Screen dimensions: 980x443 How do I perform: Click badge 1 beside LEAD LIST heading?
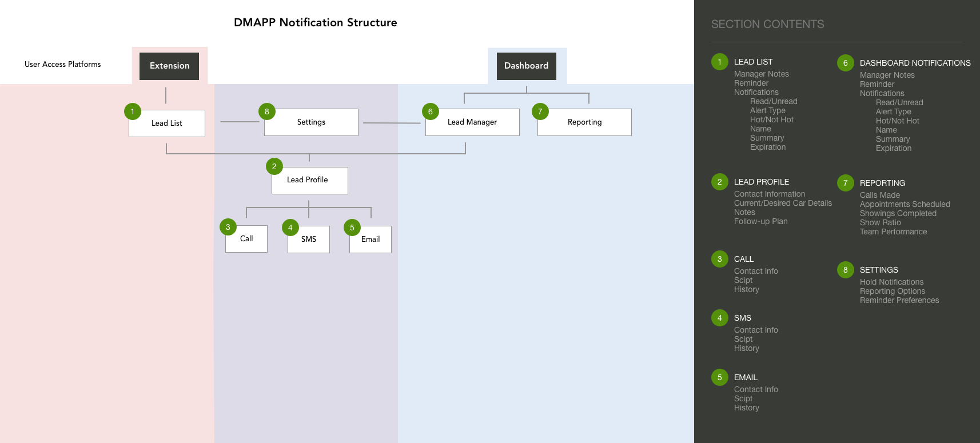click(720, 62)
